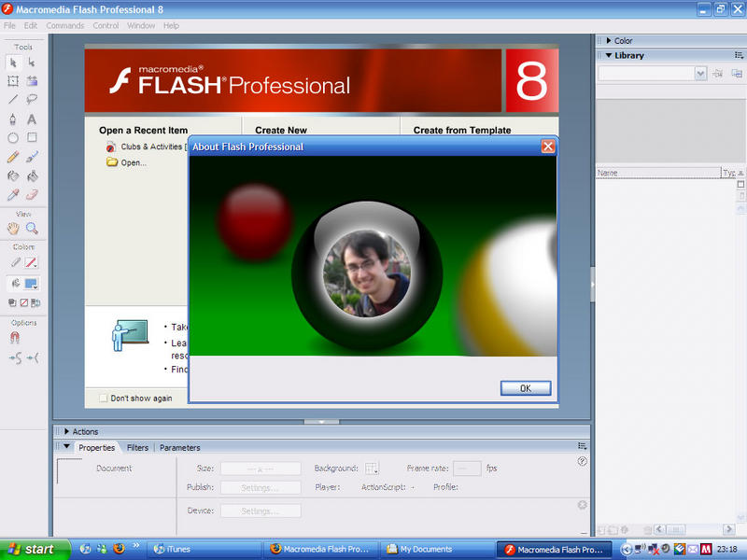Click the Snap to Objects magnet icon

point(15,338)
